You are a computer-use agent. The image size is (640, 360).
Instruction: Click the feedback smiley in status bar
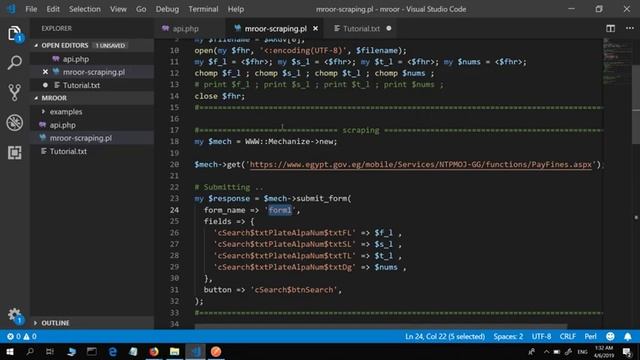610,336
